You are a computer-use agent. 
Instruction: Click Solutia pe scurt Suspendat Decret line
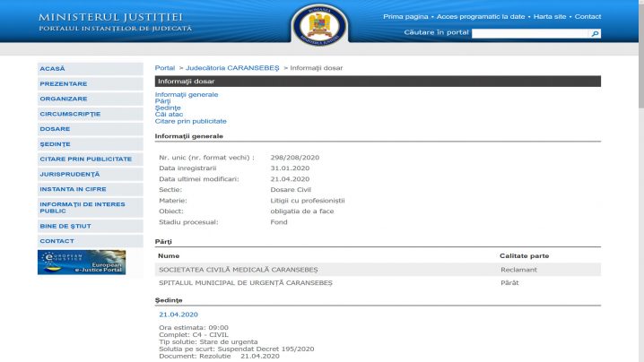pyautogui.click(x=237, y=349)
